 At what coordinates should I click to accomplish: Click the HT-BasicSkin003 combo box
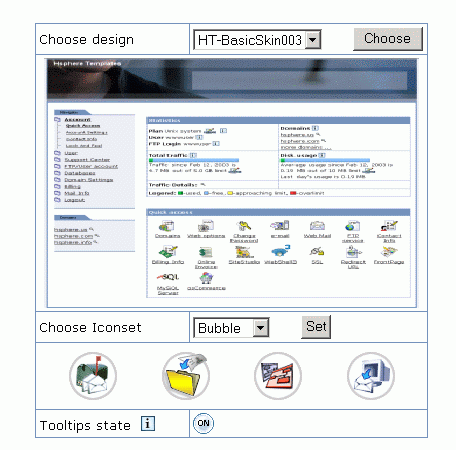tap(257, 40)
